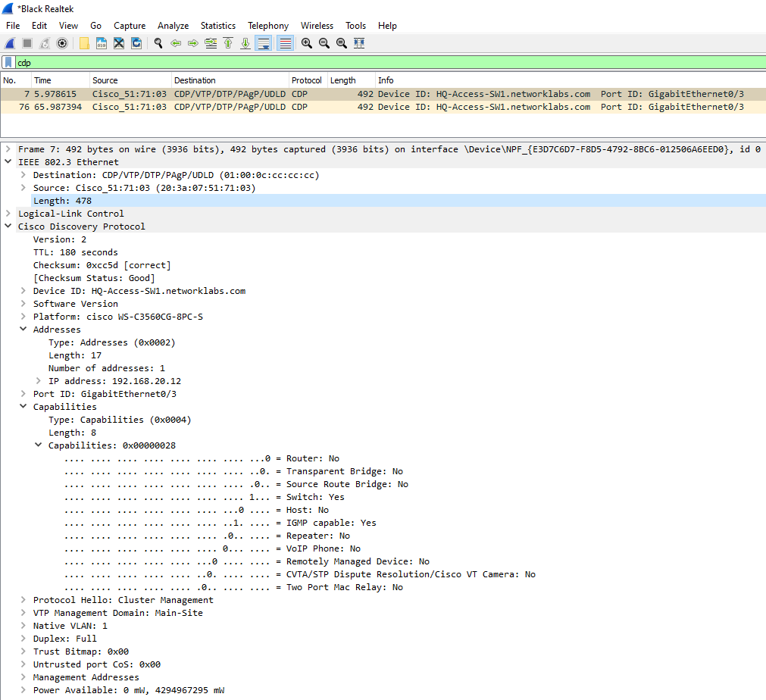The height and width of the screenshot is (700, 766).
Task: Expand Protocol Hello: Cluster Management node
Action: 23,599
